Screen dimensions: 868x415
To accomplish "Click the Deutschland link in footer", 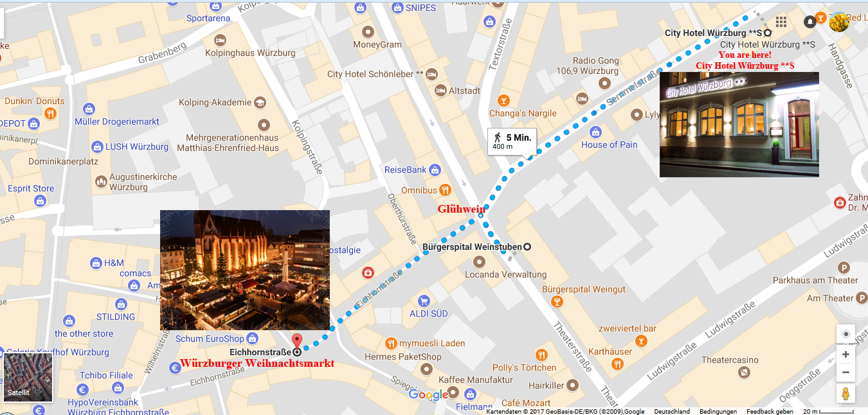I will click(672, 412).
